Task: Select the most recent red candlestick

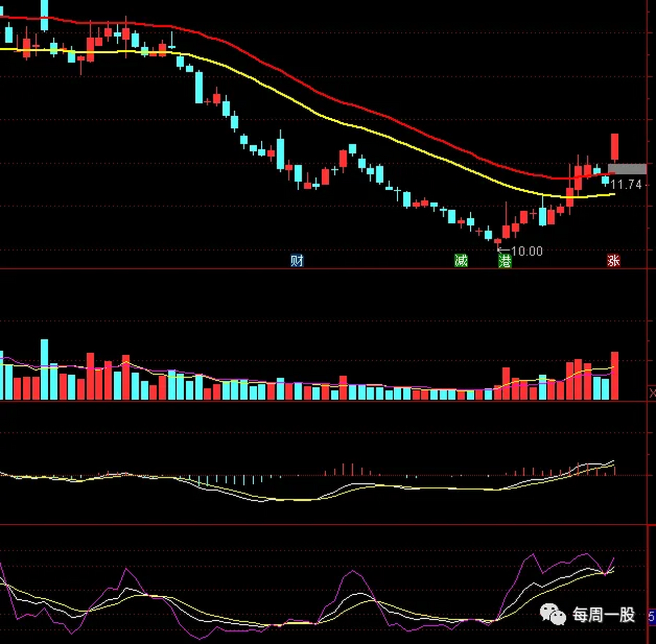Action: (x=615, y=148)
